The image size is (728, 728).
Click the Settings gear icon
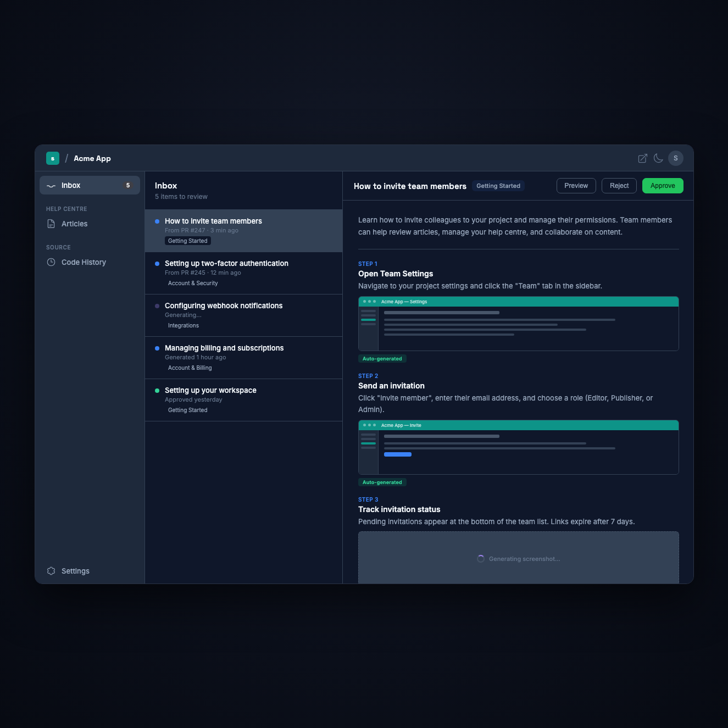coord(51,571)
